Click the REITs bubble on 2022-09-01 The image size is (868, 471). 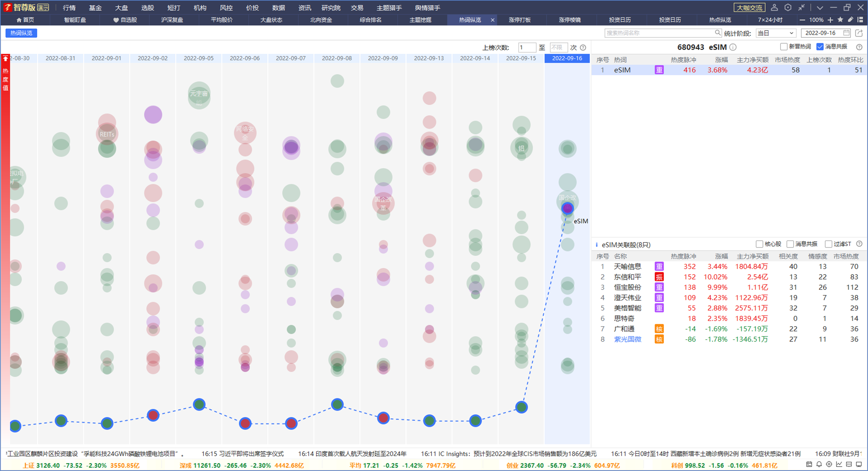point(107,134)
